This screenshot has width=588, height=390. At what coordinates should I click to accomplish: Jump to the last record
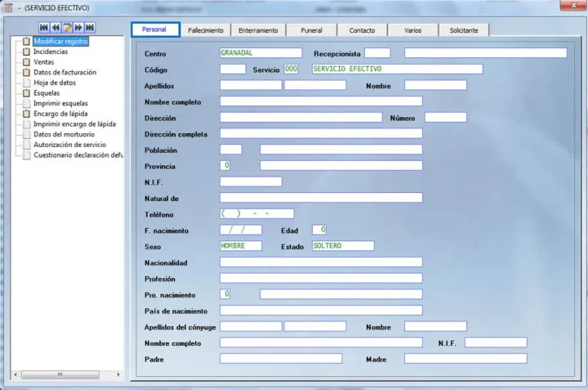pos(91,28)
